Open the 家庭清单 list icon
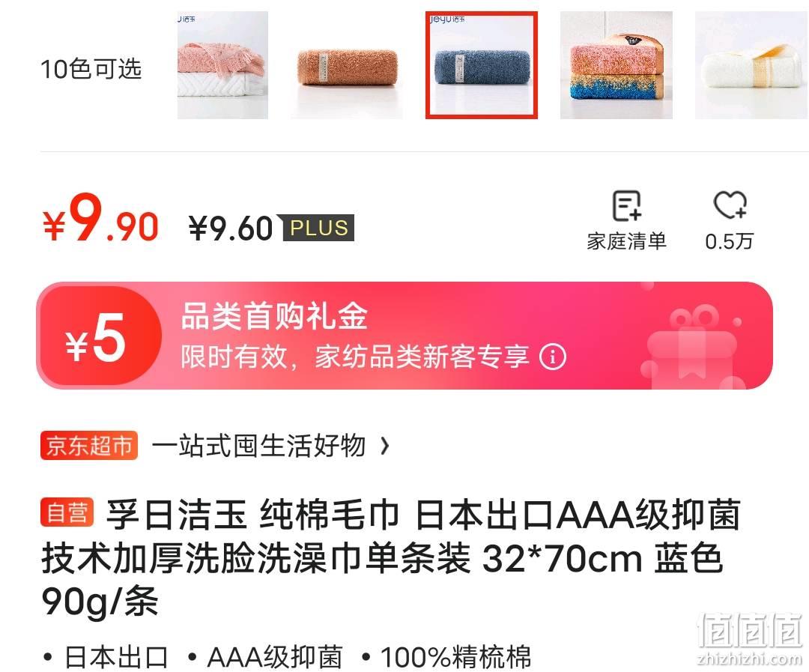This screenshot has height=672, width=809. (x=626, y=206)
